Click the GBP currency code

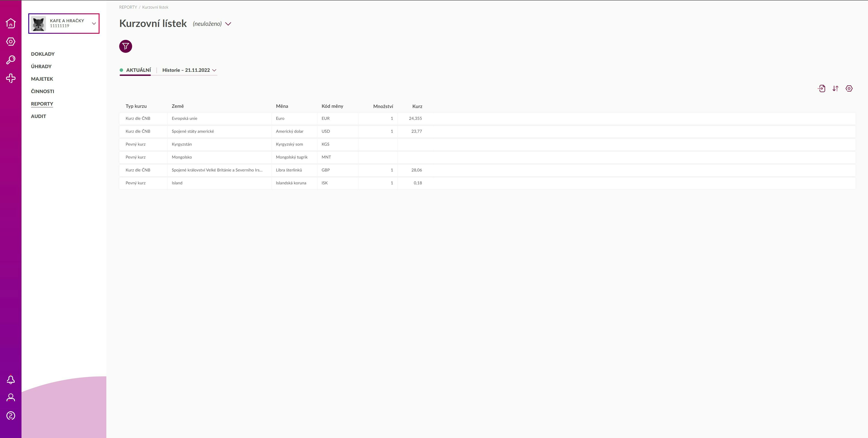(326, 170)
